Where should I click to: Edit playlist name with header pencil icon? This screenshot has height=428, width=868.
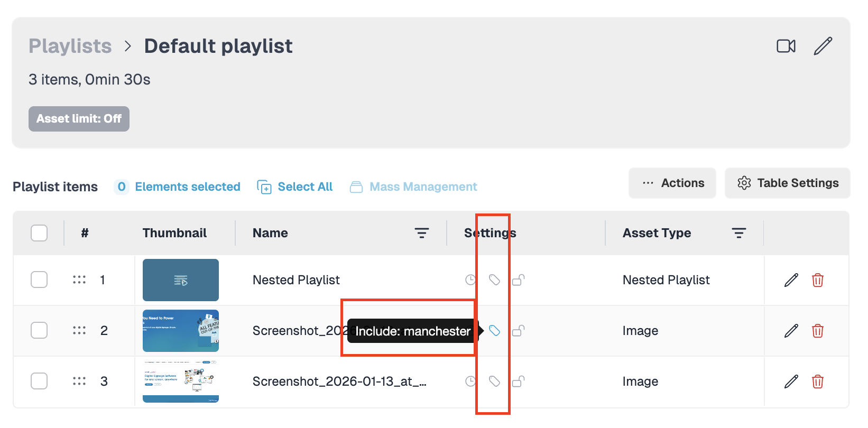coord(823,46)
